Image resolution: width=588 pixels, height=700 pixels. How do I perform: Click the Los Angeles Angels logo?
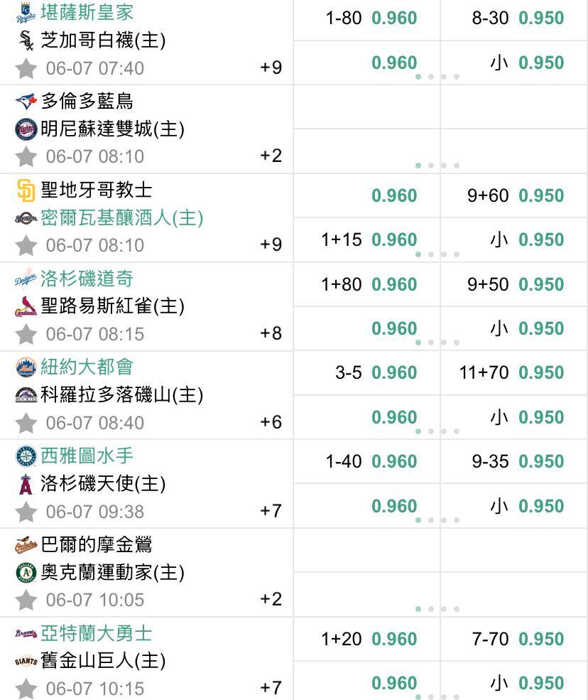pyautogui.click(x=26, y=484)
